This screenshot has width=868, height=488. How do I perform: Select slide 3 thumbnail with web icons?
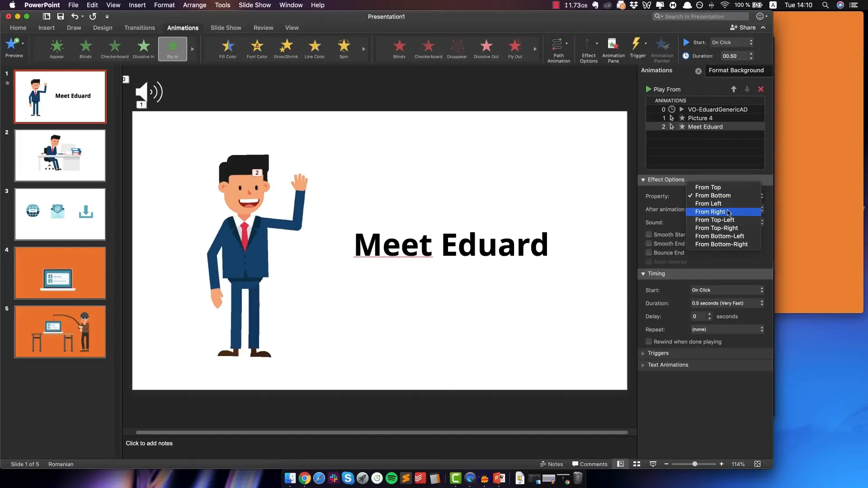[x=60, y=214]
